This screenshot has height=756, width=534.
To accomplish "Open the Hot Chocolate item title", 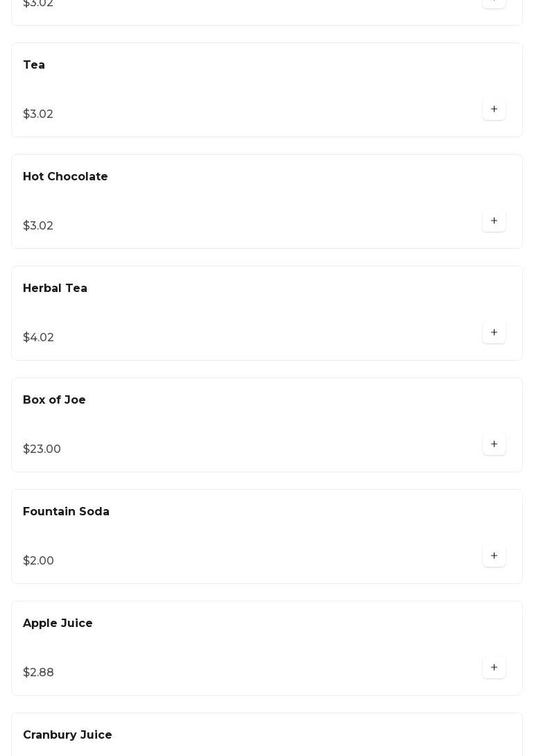I will coord(65,176).
